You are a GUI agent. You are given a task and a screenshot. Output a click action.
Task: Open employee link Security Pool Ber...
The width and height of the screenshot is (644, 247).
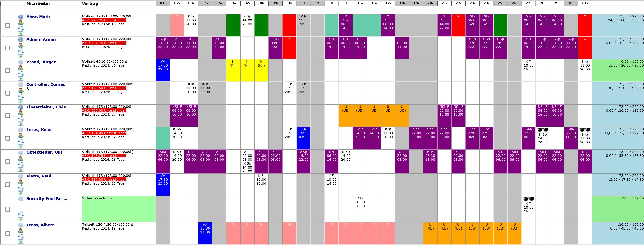(47, 199)
